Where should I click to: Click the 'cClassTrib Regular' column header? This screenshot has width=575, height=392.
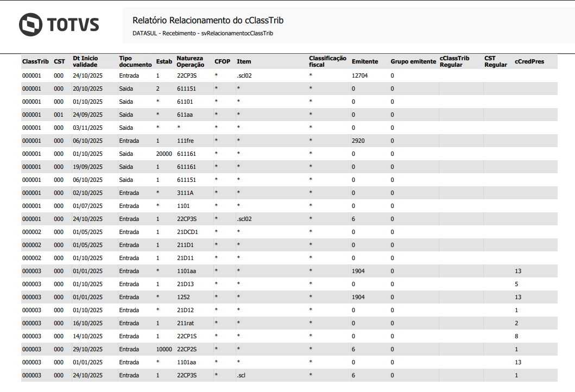coord(454,61)
